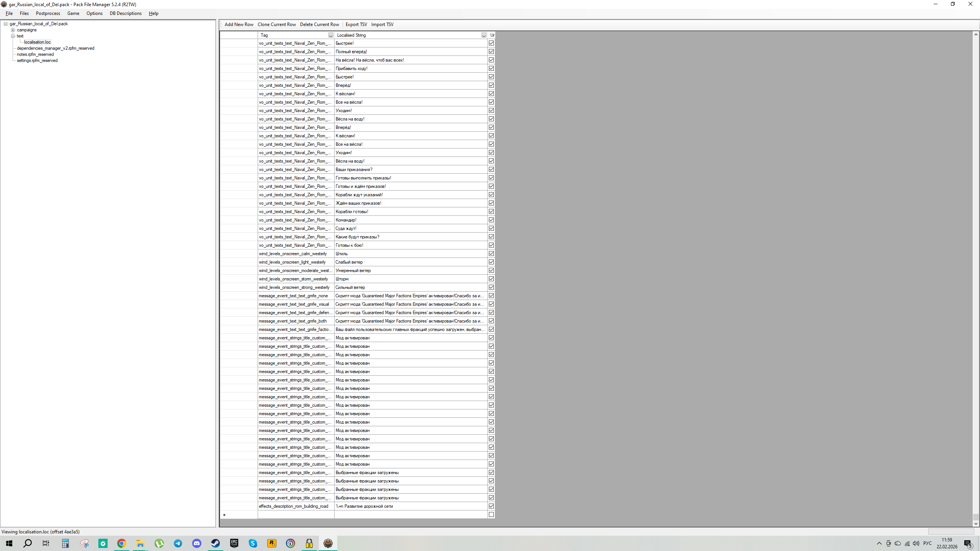Open Epic Games launcher icon

[234, 543]
